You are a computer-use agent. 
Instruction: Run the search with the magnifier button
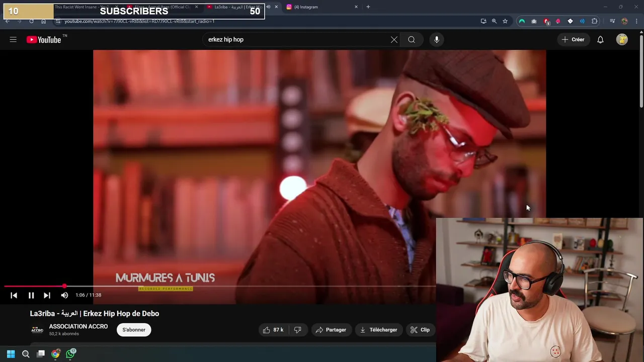(x=412, y=40)
